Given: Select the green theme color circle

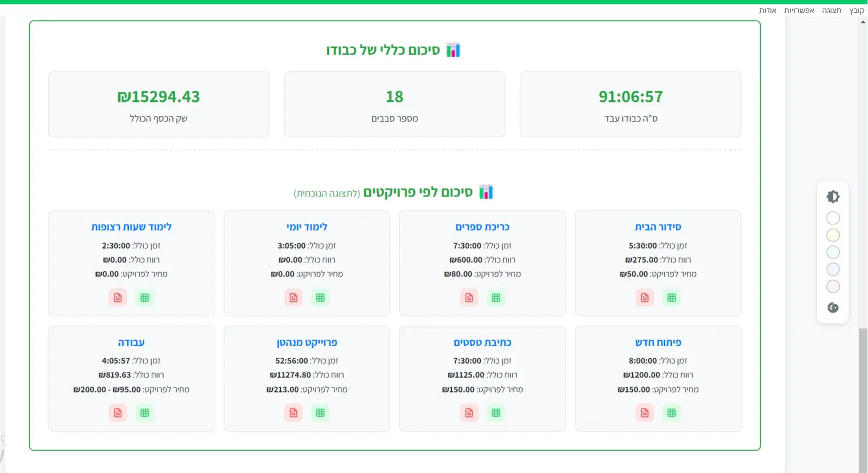Looking at the screenshot, I should pyautogui.click(x=832, y=252).
